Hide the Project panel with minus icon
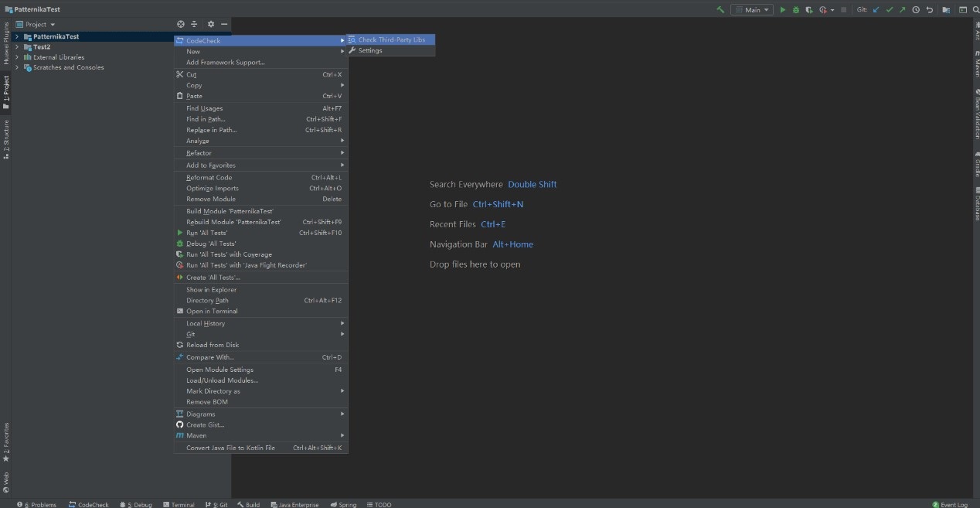 pos(223,25)
